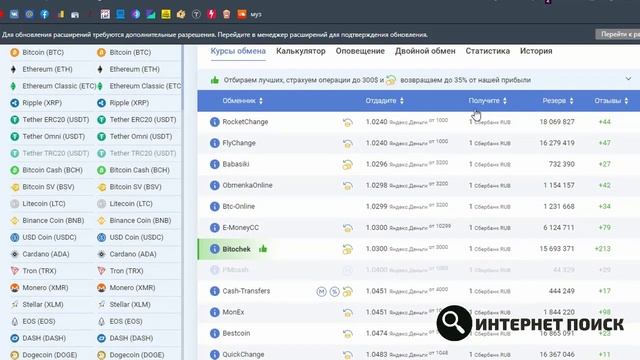The height and width of the screenshot is (360, 640).
Task: Open the Оповещение tab
Action: [360, 51]
